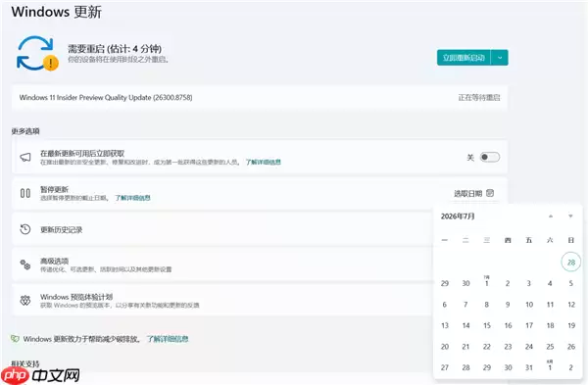Select July 10 in the calendar
This screenshot has width=588, height=385.
click(529, 305)
